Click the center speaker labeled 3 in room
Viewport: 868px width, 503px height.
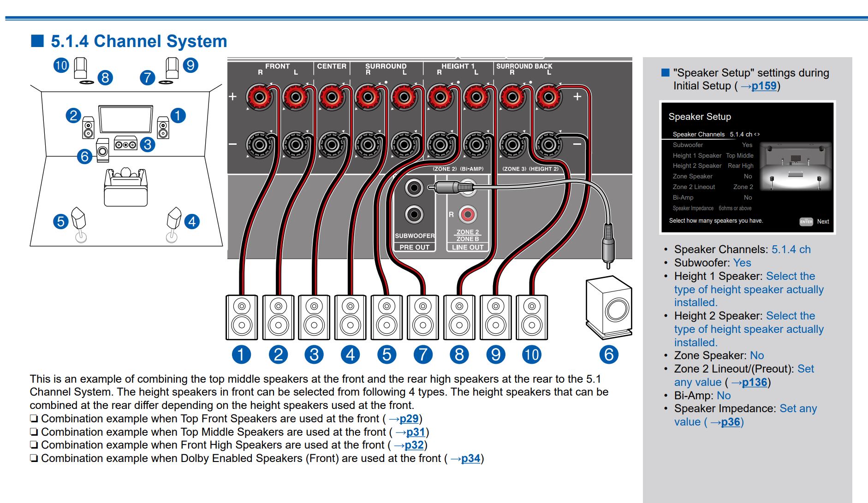click(x=125, y=144)
